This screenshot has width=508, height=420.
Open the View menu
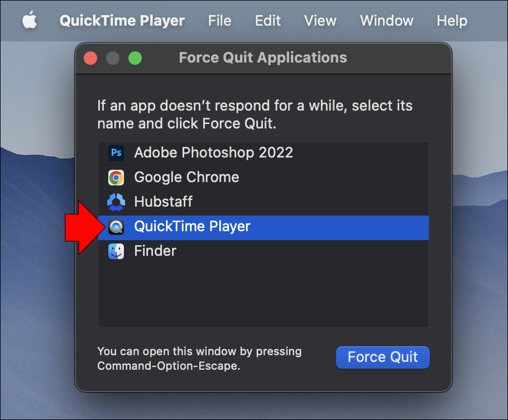click(x=320, y=21)
